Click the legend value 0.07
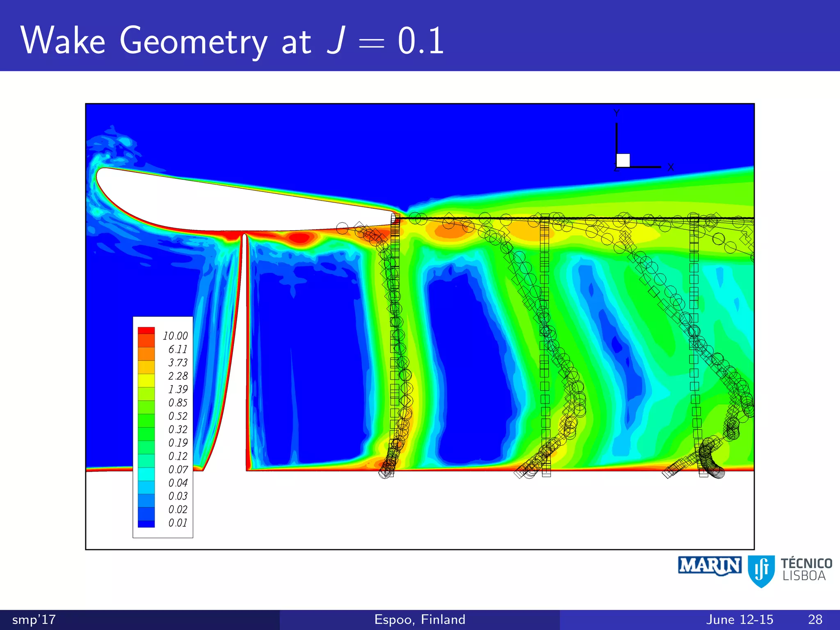This screenshot has width=840, height=630. (x=178, y=470)
